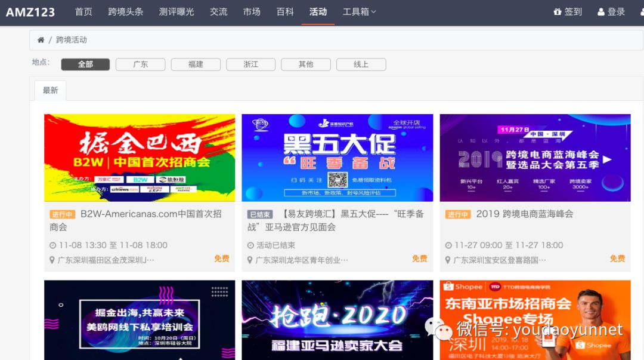Click the location pin beside 广东深圳龙华区
This screenshot has height=360, width=644.
coord(250,260)
